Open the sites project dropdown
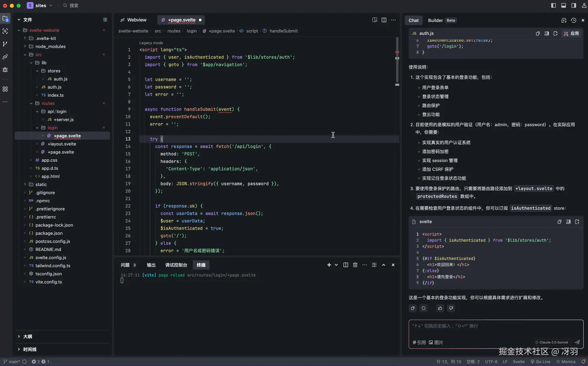Screen dimensions: 588x366 pyautogui.click(x=40, y=5)
